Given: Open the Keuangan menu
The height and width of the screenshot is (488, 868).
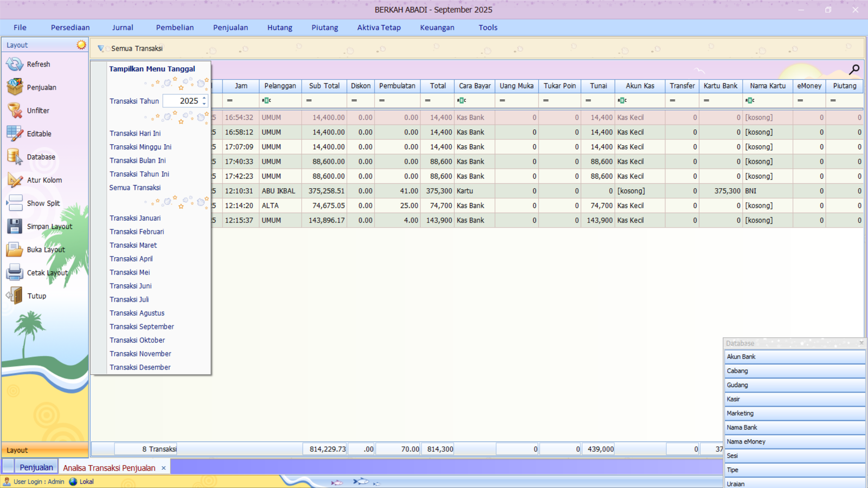Looking at the screenshot, I should [437, 28].
